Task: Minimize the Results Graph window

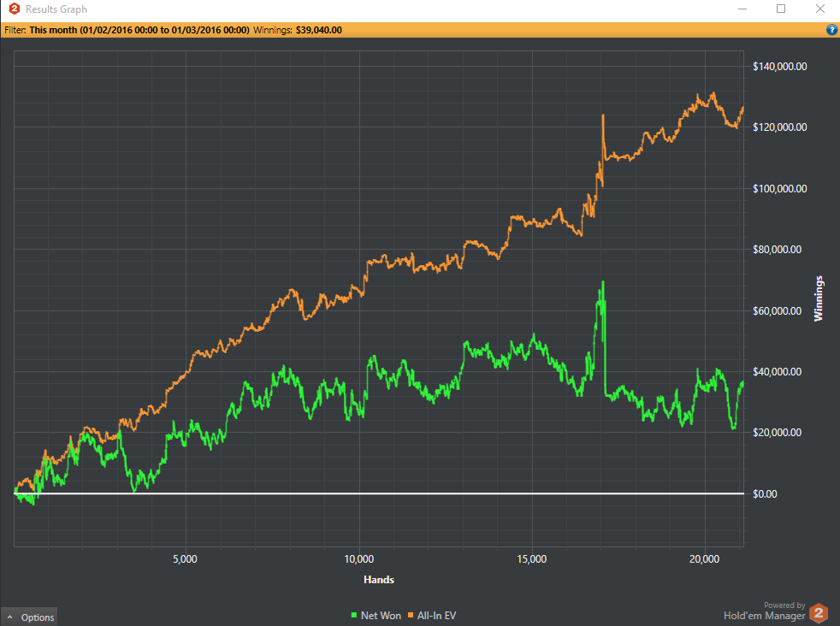Action: 742,9
